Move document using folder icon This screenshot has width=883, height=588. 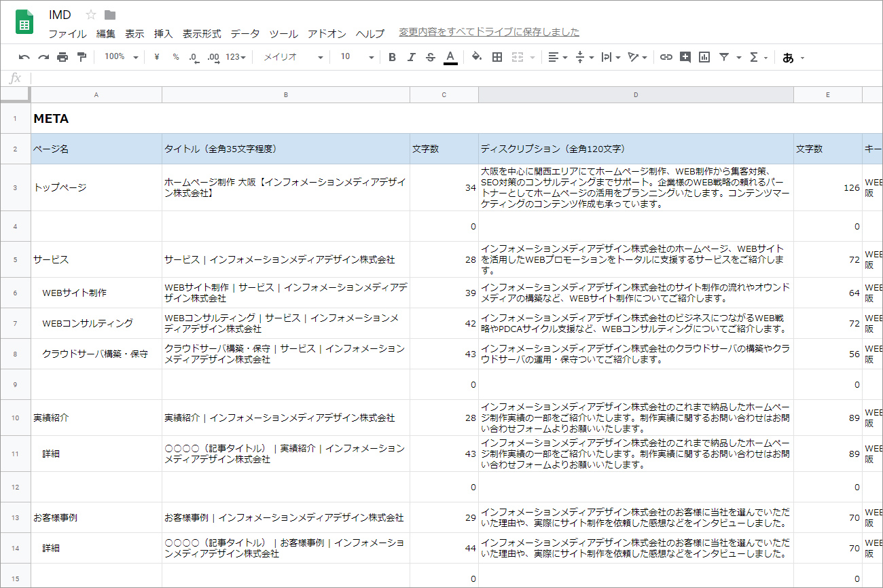point(110,15)
